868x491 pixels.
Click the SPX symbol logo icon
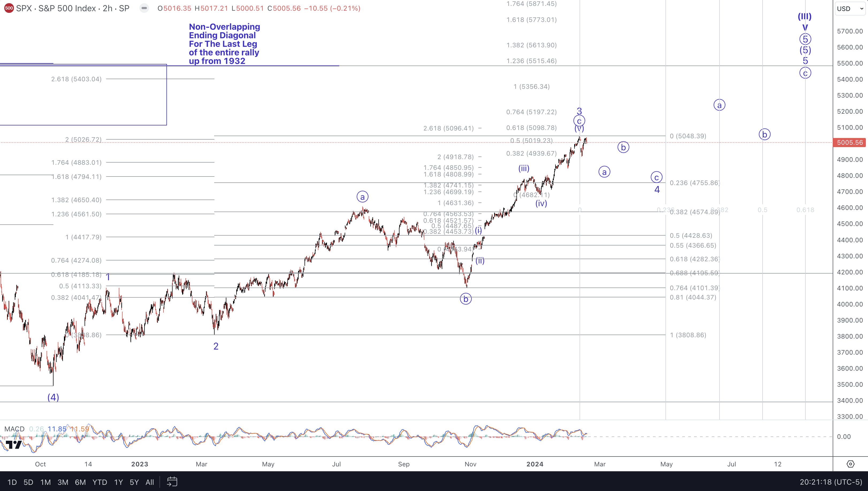pyautogui.click(x=9, y=8)
